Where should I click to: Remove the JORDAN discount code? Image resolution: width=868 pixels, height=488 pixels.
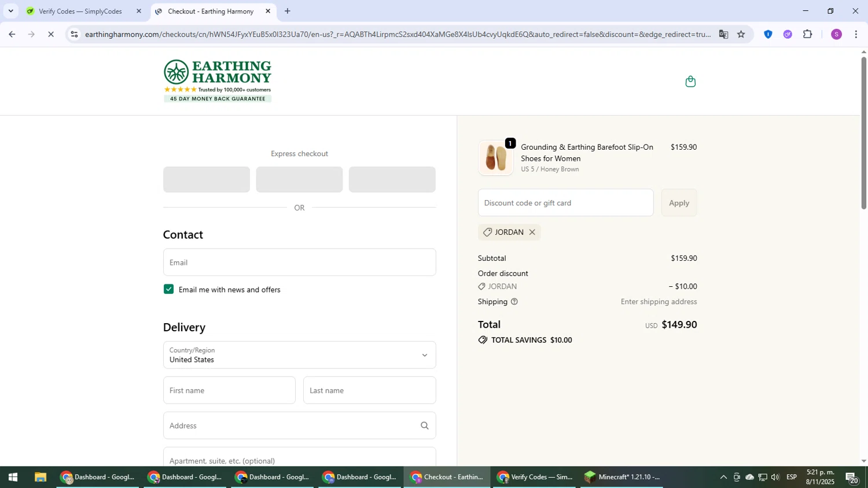click(532, 232)
